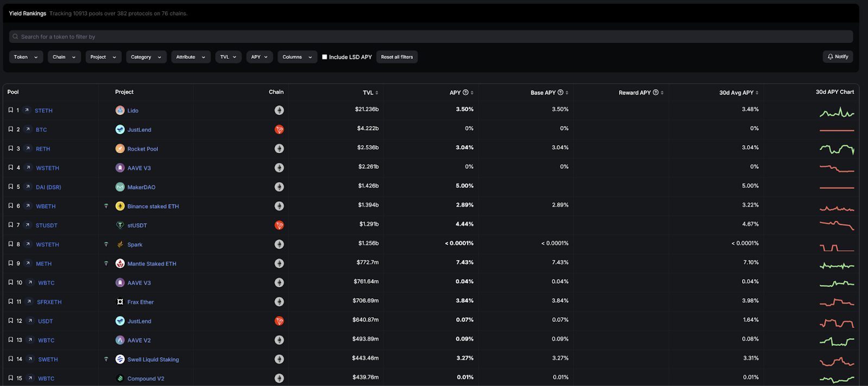The image size is (868, 386).
Task: Click the Base APY help icon
Action: pos(560,92)
